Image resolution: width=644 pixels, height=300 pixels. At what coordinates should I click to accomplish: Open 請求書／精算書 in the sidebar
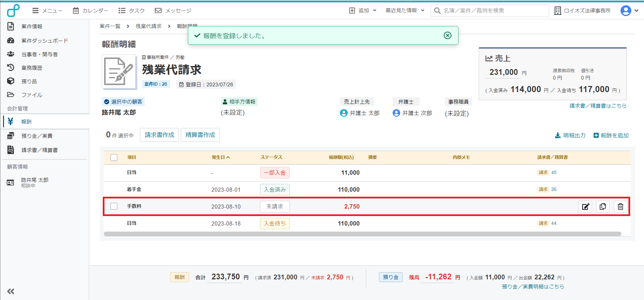click(x=39, y=150)
